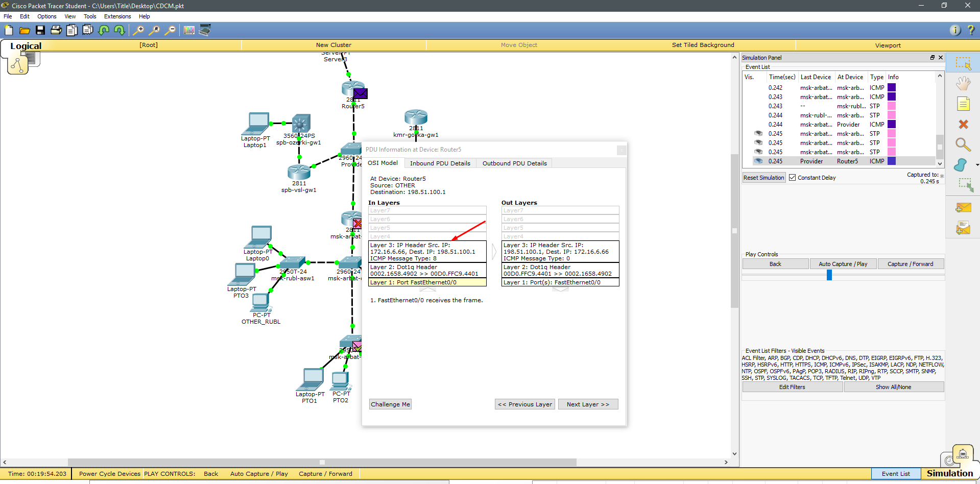
Task: Open the Options menu
Action: click(47, 16)
